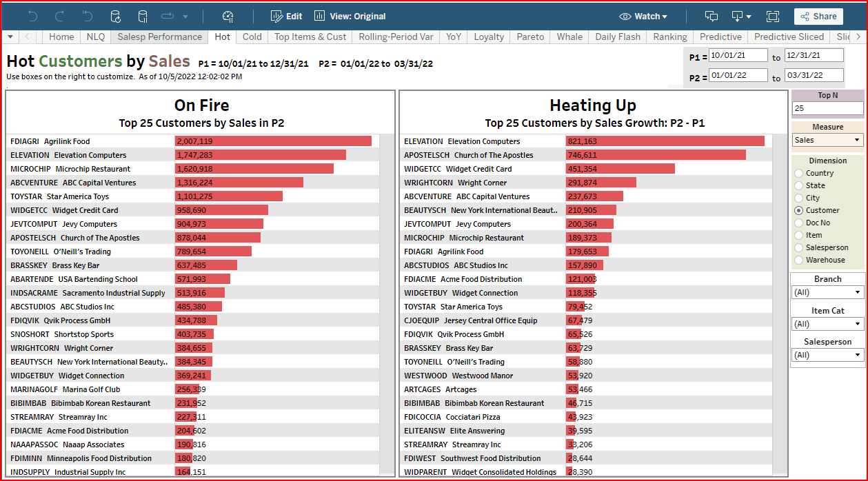Enter full screen mode icon
Viewport: 868px width, 481px height.
772,17
